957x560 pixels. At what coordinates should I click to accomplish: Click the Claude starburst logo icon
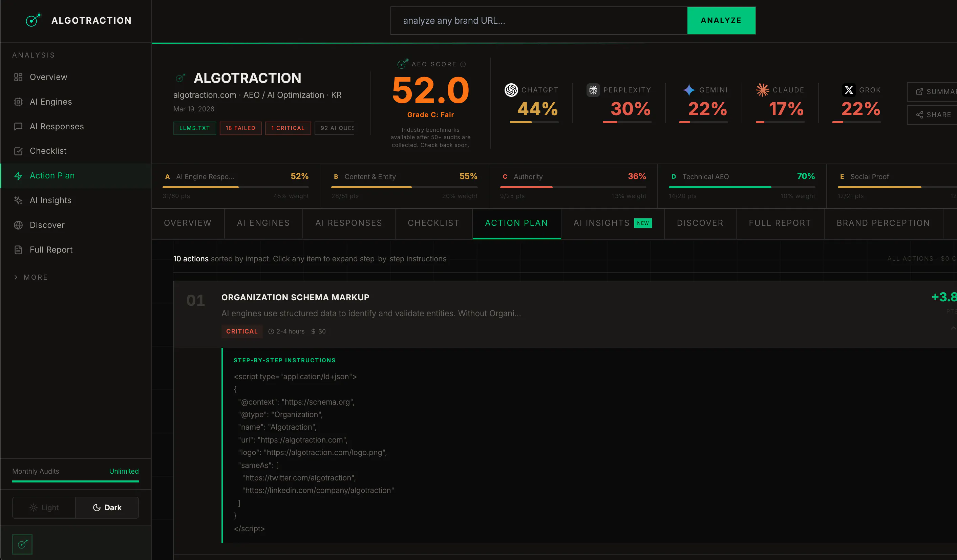pyautogui.click(x=762, y=90)
